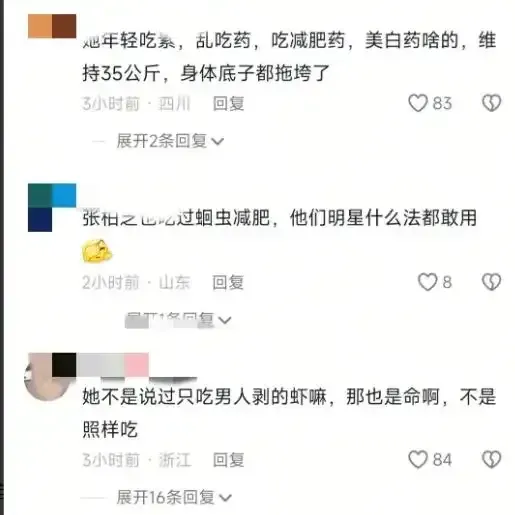This screenshot has height=515, width=515.
Task: Select comment text about 蛔虫减肥
Action: click(279, 218)
